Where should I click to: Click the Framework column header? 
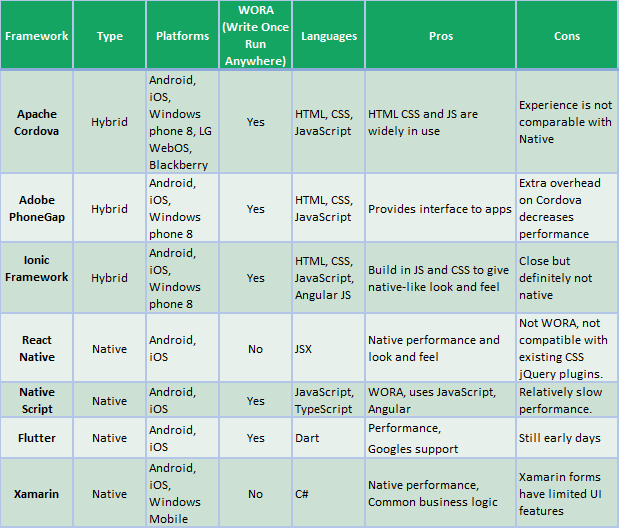37,36
